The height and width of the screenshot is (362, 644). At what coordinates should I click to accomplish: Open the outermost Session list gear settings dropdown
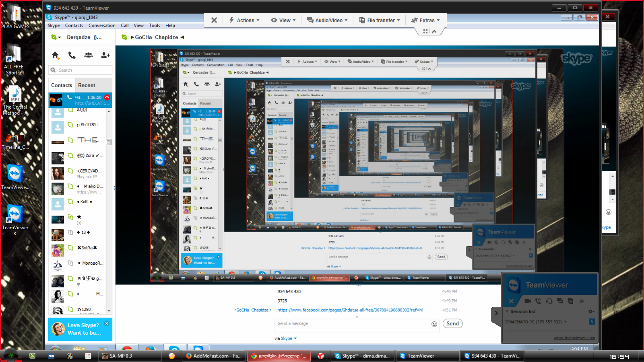pos(591,311)
